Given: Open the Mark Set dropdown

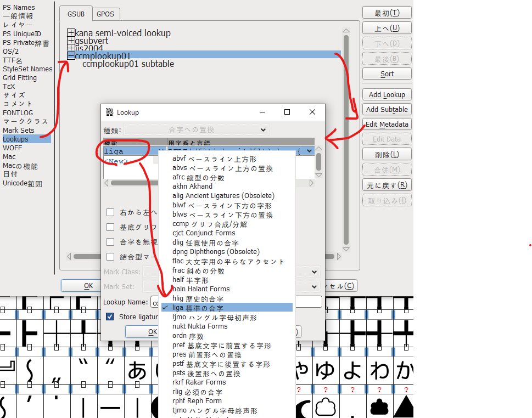Looking at the screenshot, I should (314, 287).
